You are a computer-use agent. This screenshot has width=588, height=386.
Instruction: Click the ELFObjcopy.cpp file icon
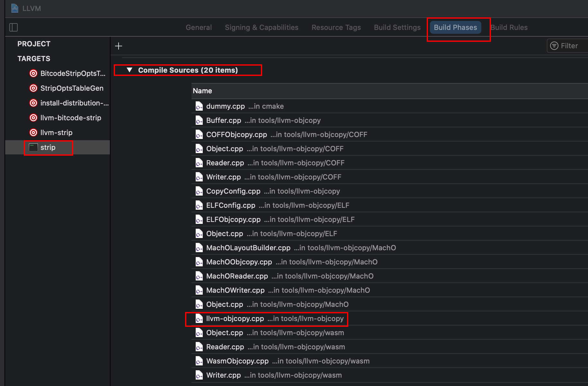click(x=199, y=219)
